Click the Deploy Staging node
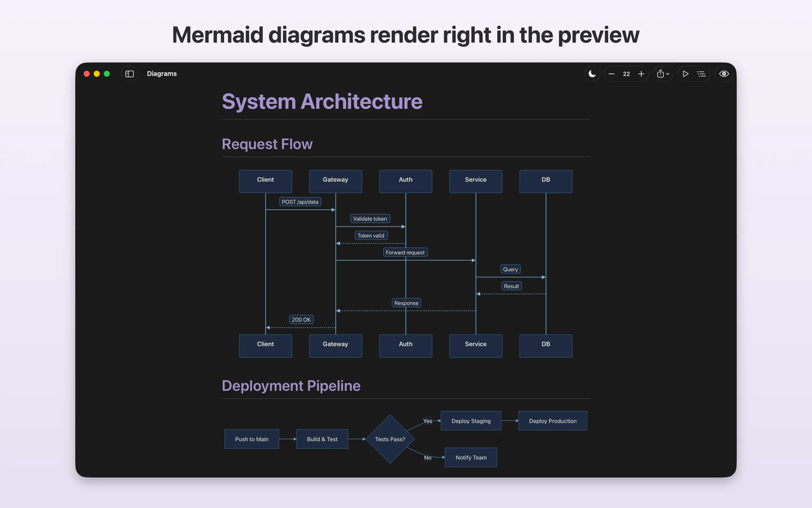This screenshot has height=508, width=812. coord(471,421)
